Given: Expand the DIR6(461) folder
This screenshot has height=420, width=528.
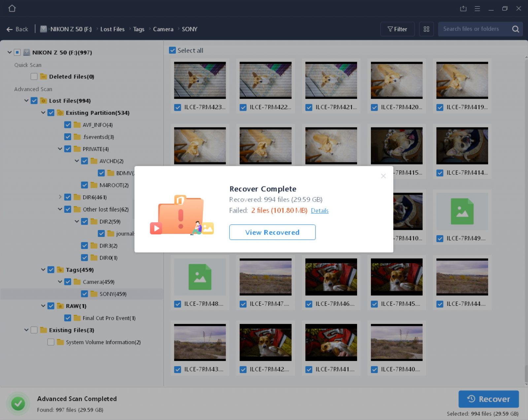Looking at the screenshot, I should [60, 197].
